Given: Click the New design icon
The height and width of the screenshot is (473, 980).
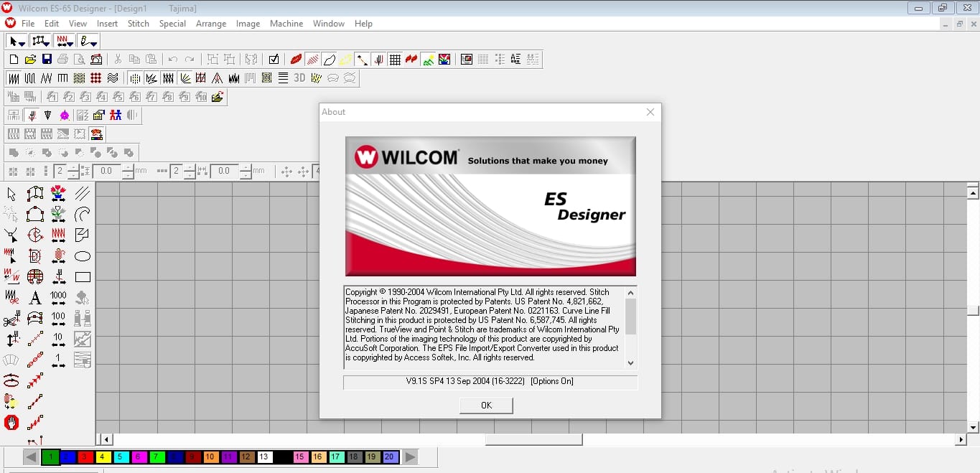Looking at the screenshot, I should coord(14,60).
